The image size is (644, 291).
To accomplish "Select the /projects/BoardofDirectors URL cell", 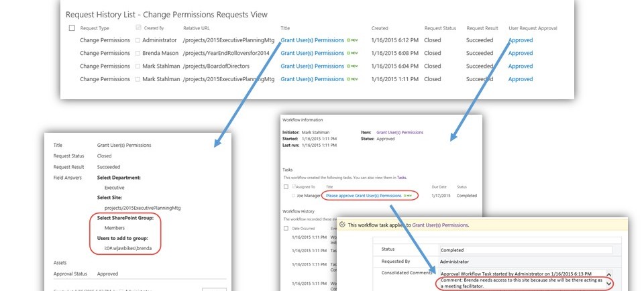I will (216, 66).
